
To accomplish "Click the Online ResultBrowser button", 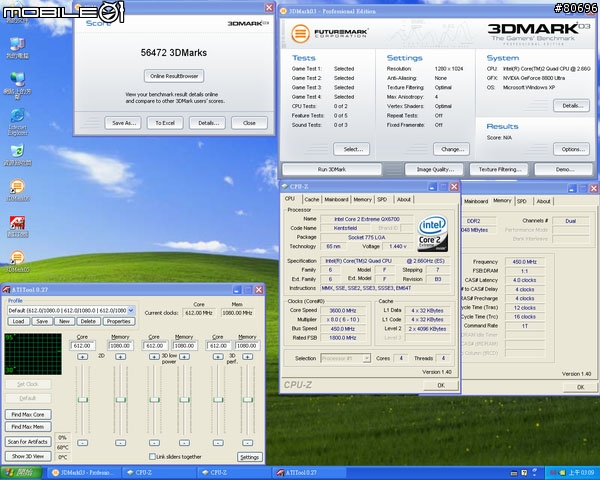I will [174, 76].
